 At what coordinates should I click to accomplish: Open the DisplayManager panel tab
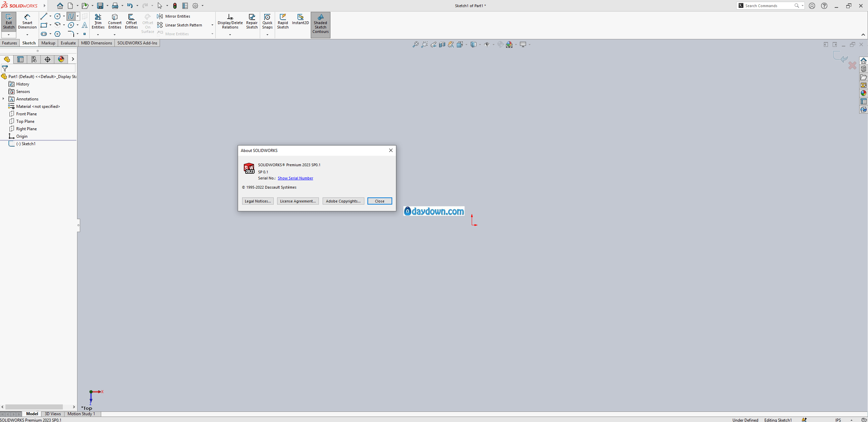(x=61, y=59)
